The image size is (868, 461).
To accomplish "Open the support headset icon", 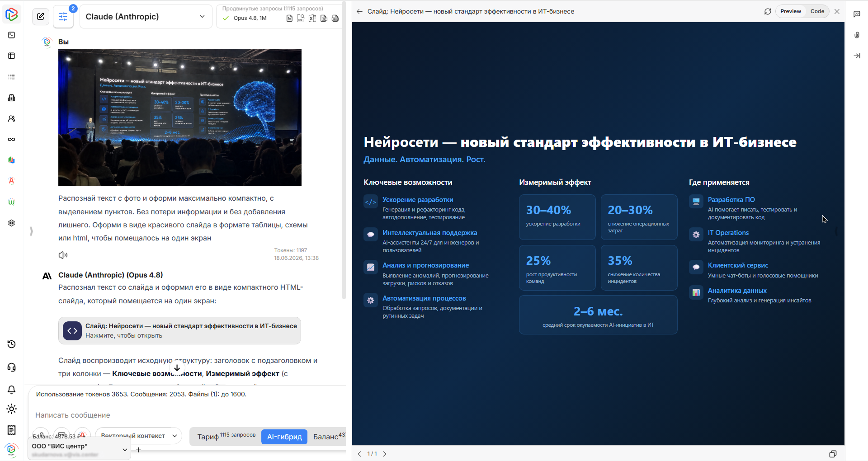I will pos(12,367).
